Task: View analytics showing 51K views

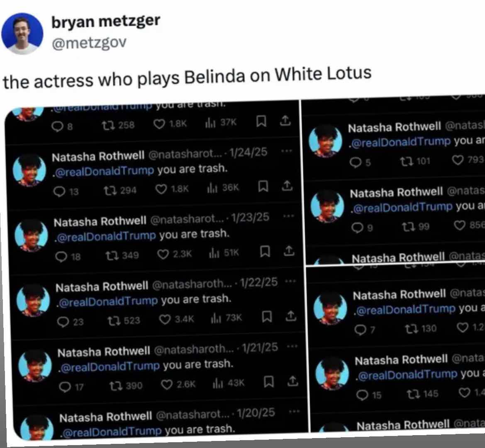Action: coord(224,253)
